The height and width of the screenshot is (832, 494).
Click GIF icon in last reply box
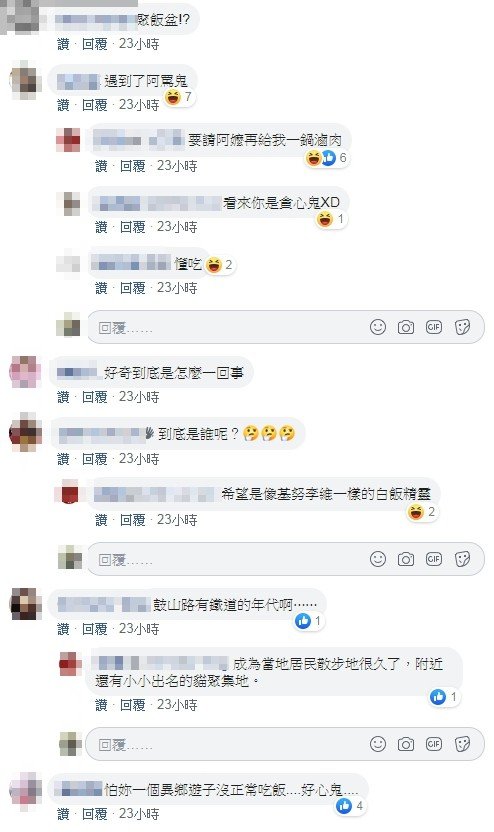point(434,744)
